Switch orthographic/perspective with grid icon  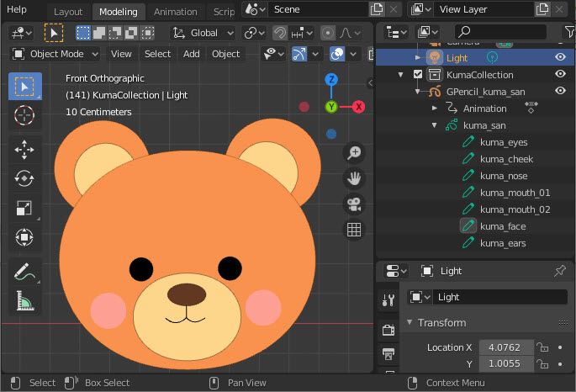[x=354, y=230]
